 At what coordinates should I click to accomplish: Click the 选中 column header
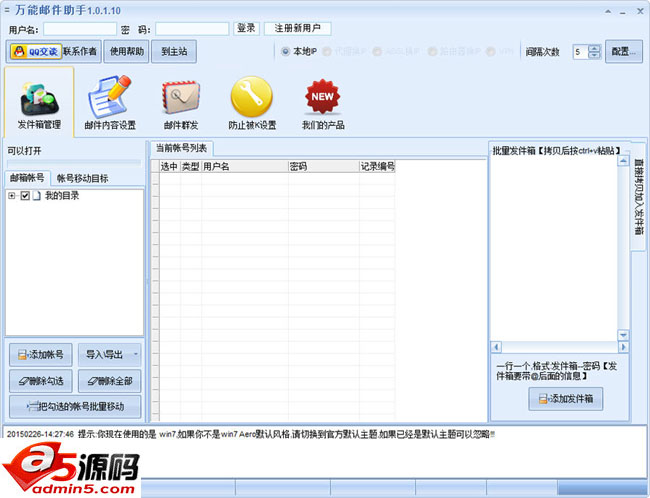(170, 167)
